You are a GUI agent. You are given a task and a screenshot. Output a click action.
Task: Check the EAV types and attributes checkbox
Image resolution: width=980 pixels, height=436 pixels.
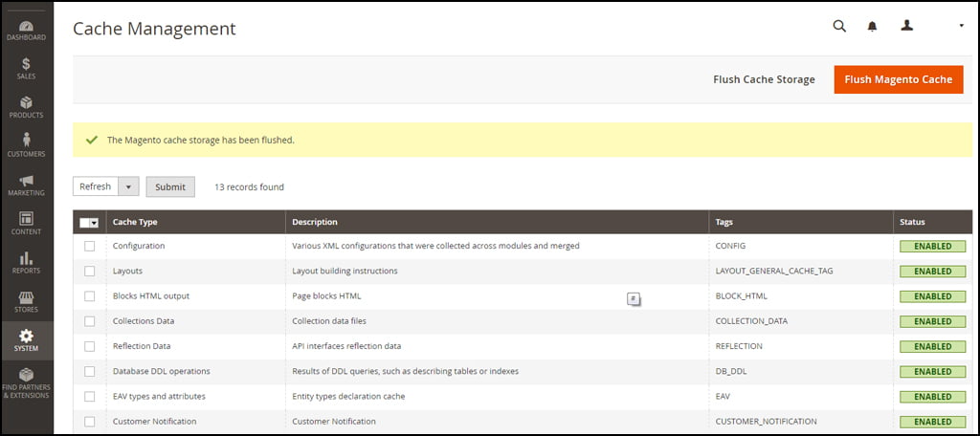point(89,396)
